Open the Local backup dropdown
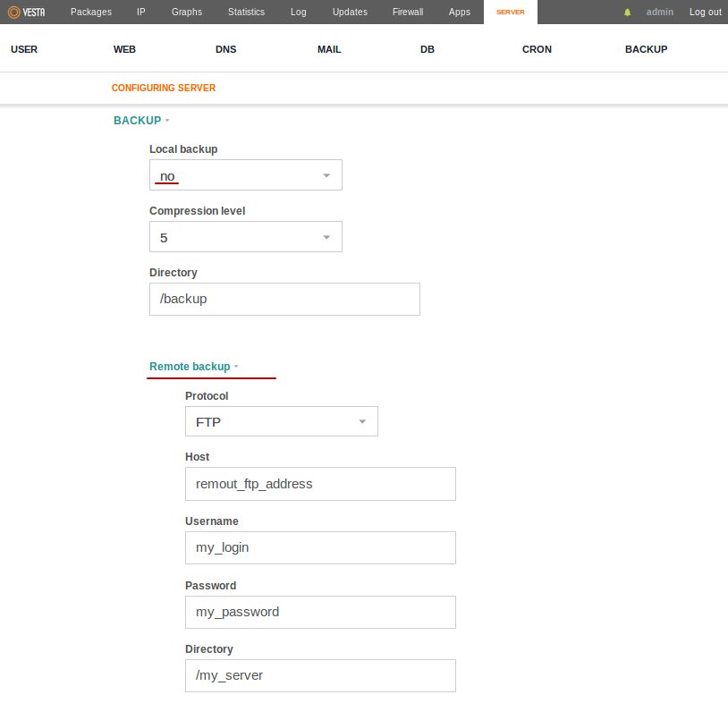The width and height of the screenshot is (728, 703). pyautogui.click(x=245, y=175)
